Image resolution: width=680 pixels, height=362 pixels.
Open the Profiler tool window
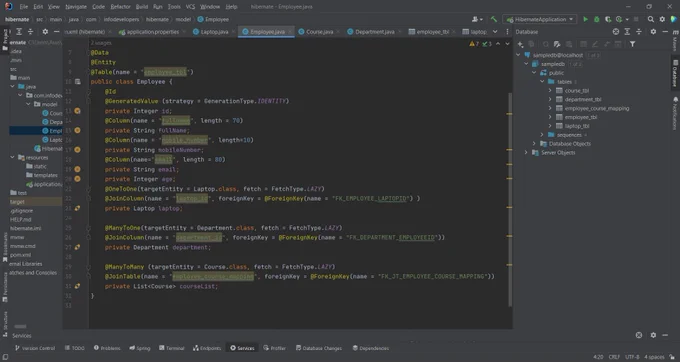click(x=275, y=348)
